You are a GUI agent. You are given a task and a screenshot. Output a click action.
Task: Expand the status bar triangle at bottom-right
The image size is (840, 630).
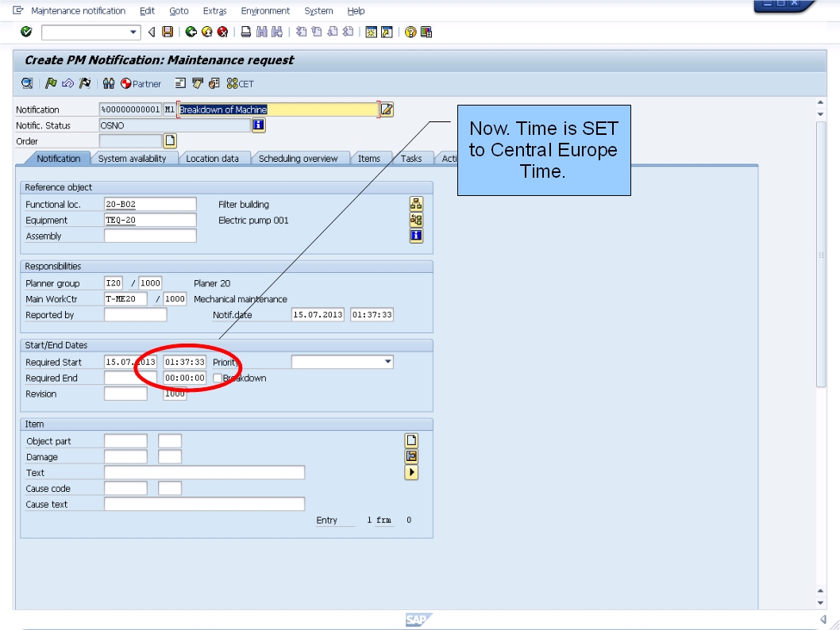(x=823, y=620)
